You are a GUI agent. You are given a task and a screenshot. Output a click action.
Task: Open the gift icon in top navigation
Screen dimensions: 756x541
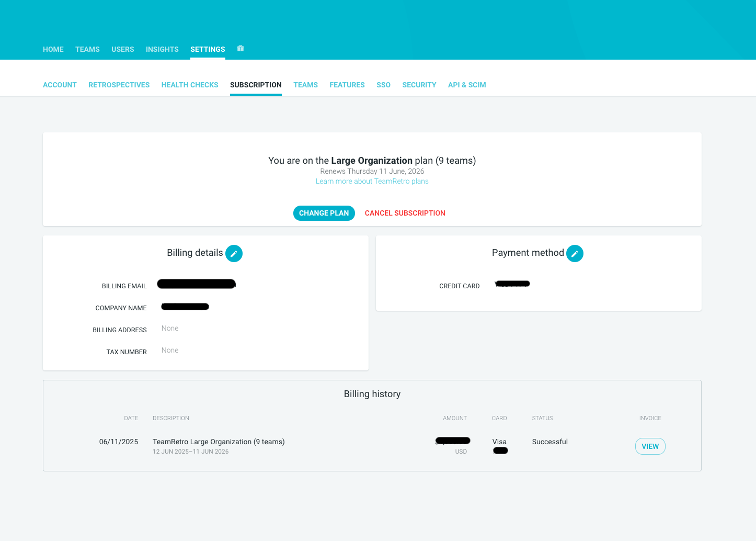240,49
